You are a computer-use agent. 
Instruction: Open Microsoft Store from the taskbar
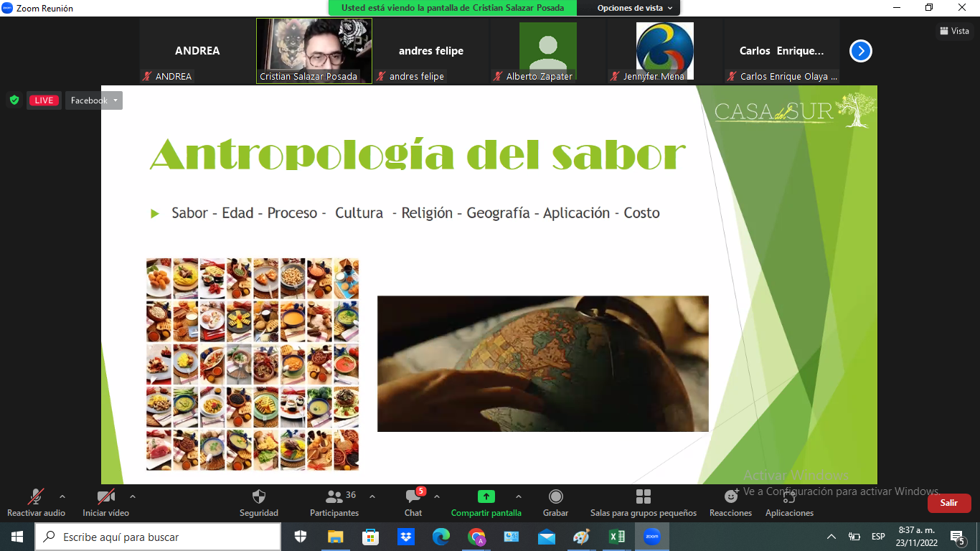370,537
